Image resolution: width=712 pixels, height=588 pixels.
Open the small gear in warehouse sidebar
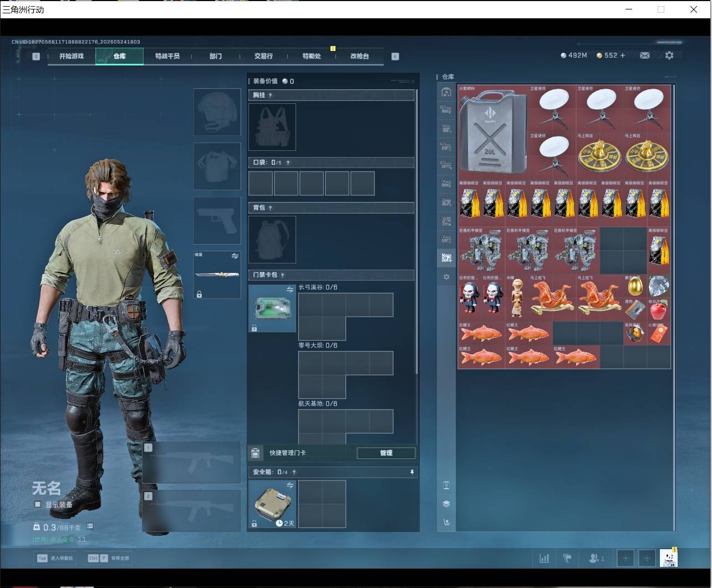point(446,276)
